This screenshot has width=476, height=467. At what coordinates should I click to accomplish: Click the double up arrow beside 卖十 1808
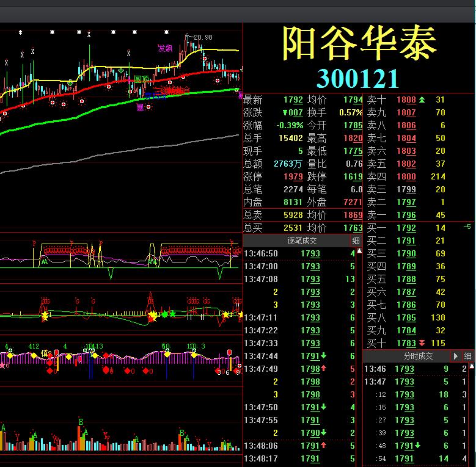pos(422,100)
